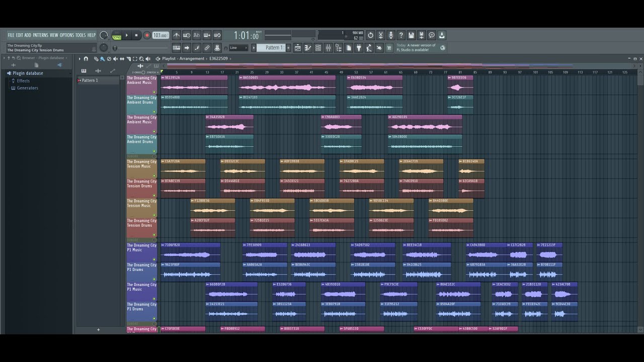The width and height of the screenshot is (644, 362).
Task: Open the Pattern 1 selector
Action: 271,48
